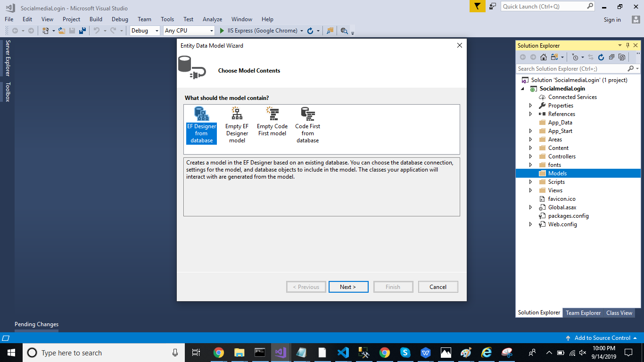Click the New Project toolbar icon
Image resolution: width=644 pixels, height=362 pixels.
(x=46, y=31)
